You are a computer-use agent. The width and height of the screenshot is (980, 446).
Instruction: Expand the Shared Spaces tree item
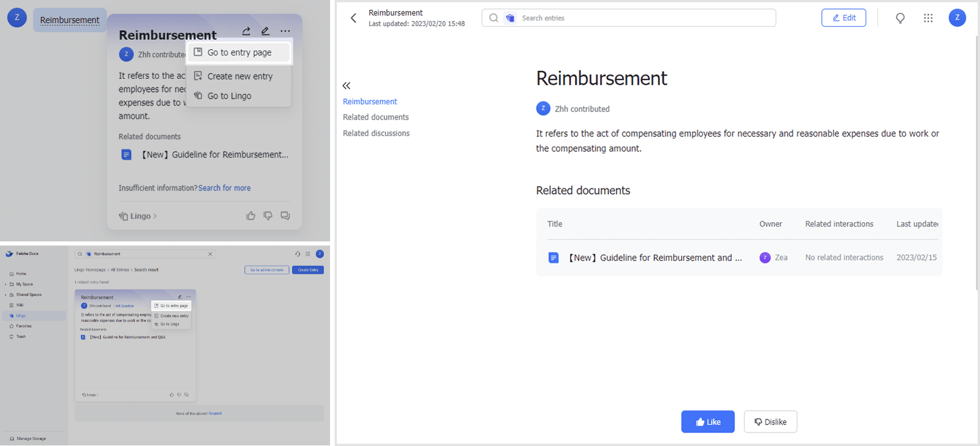pyautogui.click(x=6, y=295)
